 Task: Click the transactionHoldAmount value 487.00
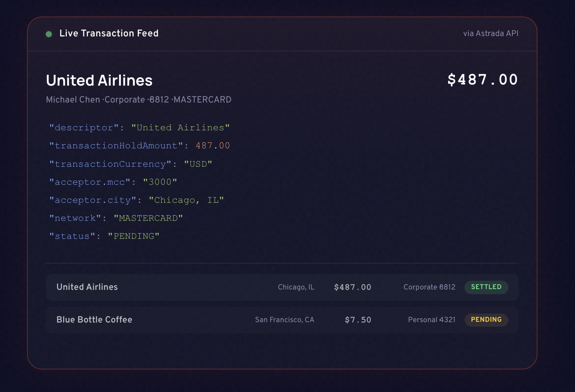[x=212, y=145]
